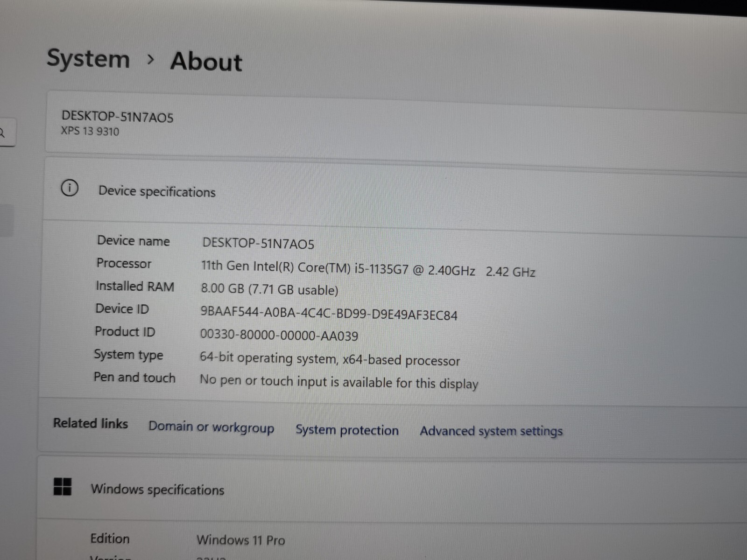Collapse the Windows specifications section header
Viewport: 747px width, 560px height.
coord(392,489)
